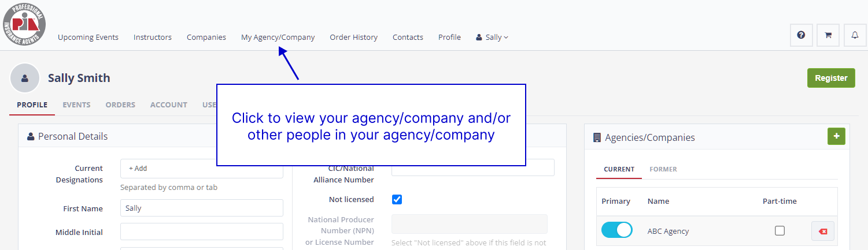The image size is (868, 250).
Task: Click the PIA logo icon
Action: tap(24, 24)
